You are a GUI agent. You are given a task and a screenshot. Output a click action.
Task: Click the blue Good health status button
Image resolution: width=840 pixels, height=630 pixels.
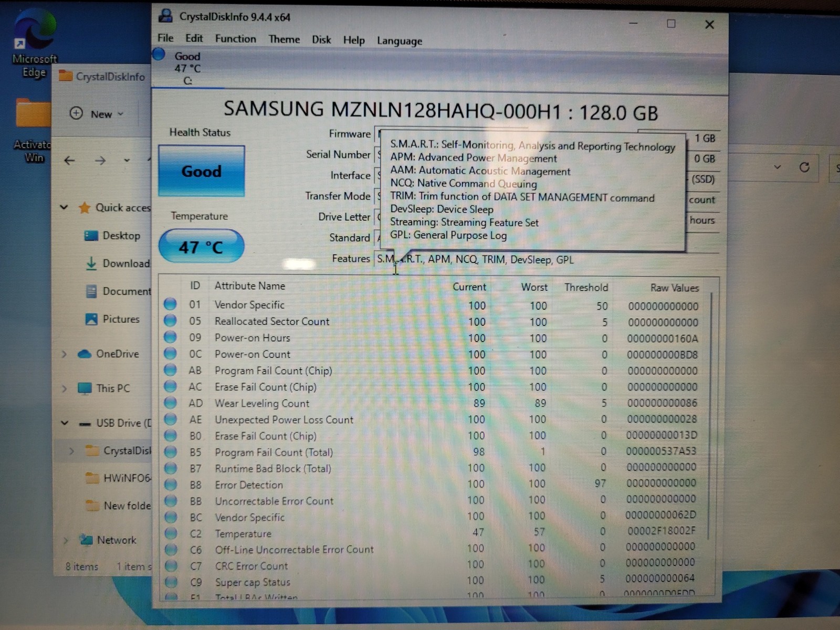point(201,171)
